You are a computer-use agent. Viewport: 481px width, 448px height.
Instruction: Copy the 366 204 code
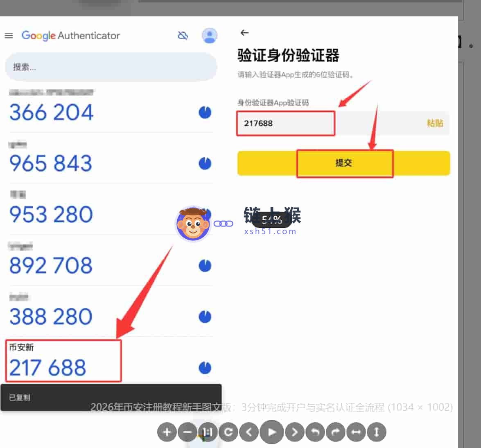tap(51, 112)
